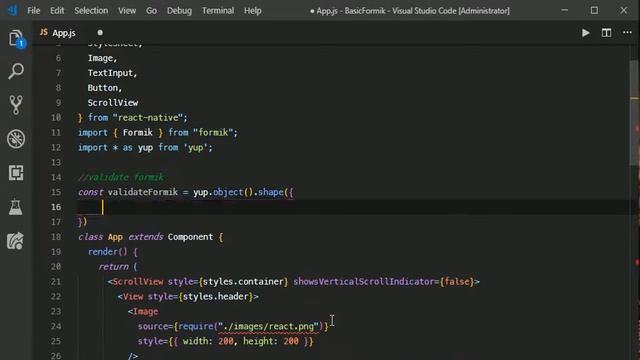Click render() on line 19

(x=108, y=251)
